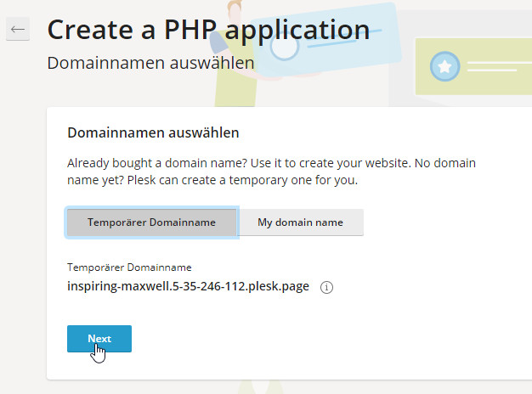Click the bold Domainnamen auswählen panel heading
Image resolution: width=532 pixels, height=394 pixels.
pyautogui.click(x=153, y=133)
